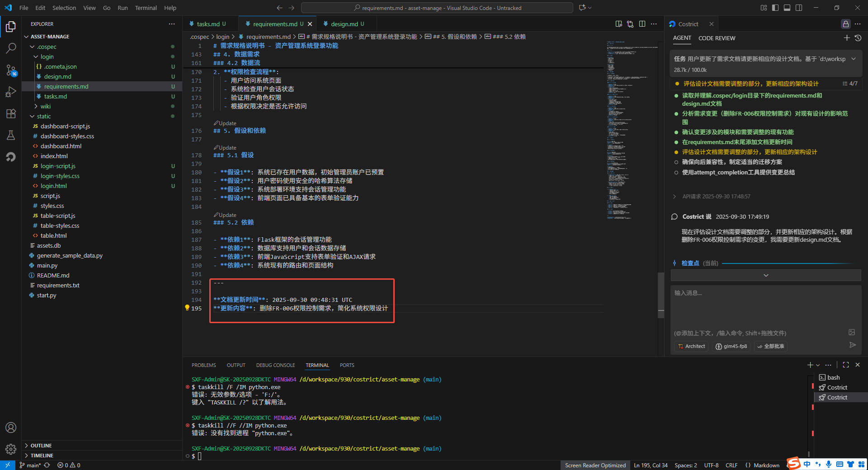This screenshot has height=470, width=868.
Task: Open the Accounts icon
Action: tap(11, 428)
